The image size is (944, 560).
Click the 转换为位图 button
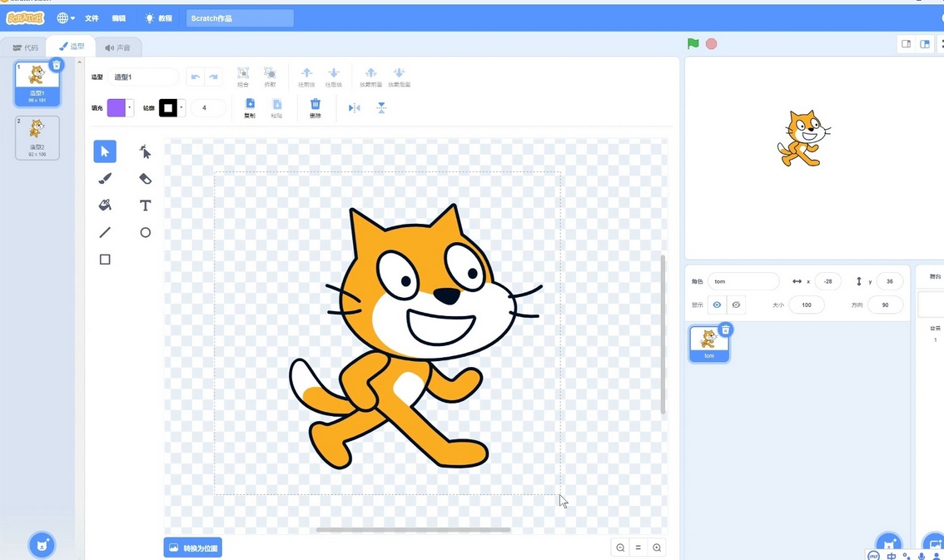coord(192,548)
